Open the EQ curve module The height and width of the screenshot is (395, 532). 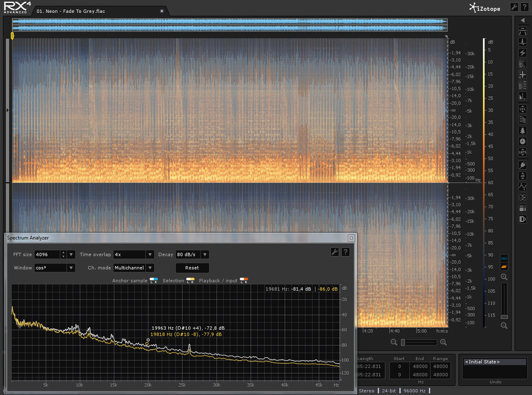point(523,187)
